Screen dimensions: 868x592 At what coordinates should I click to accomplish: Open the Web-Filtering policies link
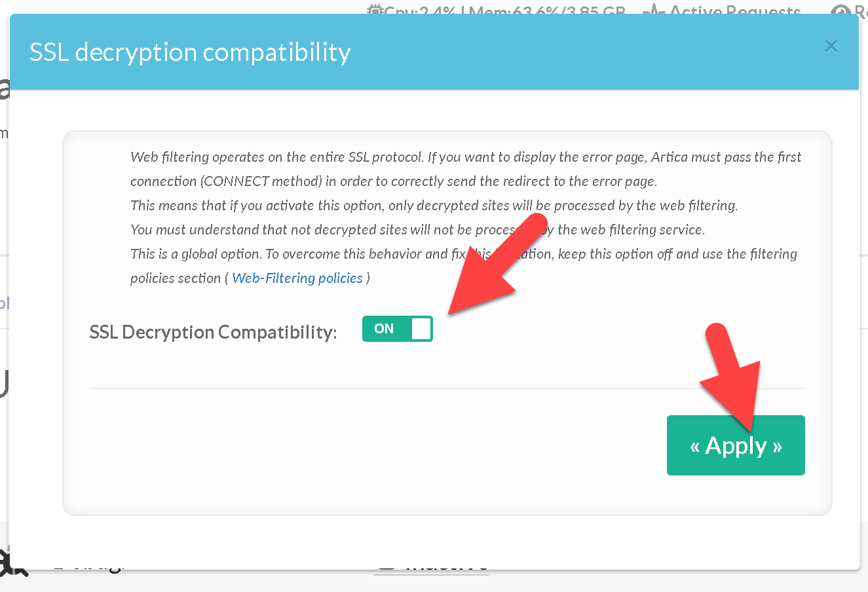(297, 278)
